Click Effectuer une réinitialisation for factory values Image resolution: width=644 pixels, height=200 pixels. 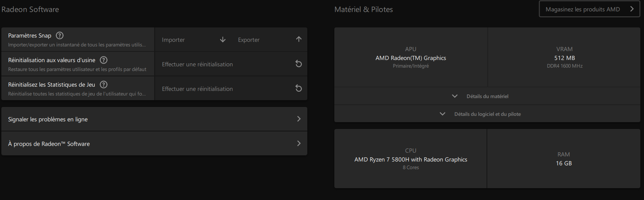coord(197,64)
